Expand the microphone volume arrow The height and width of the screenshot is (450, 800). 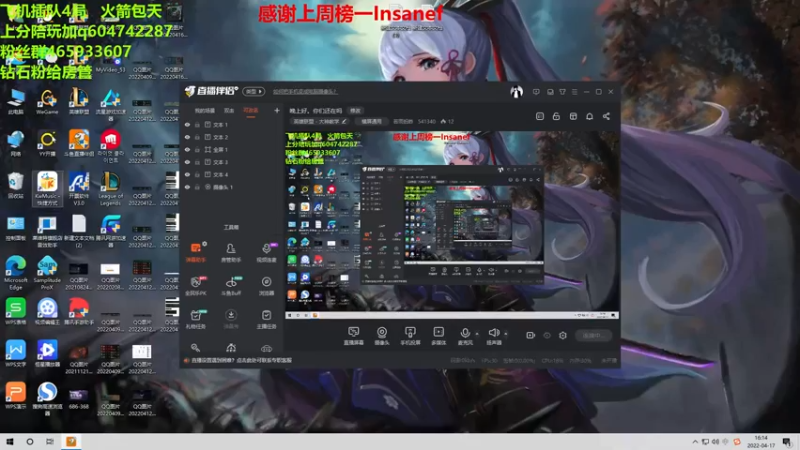[478, 334]
